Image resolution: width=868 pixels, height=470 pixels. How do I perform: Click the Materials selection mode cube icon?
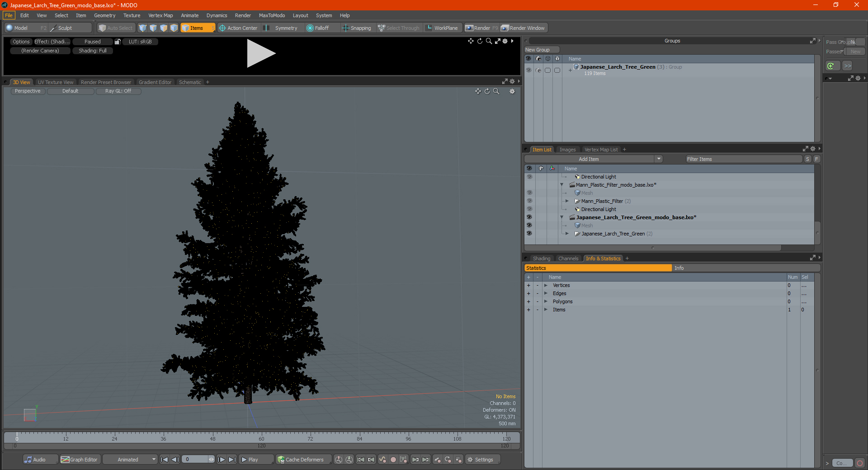click(174, 28)
